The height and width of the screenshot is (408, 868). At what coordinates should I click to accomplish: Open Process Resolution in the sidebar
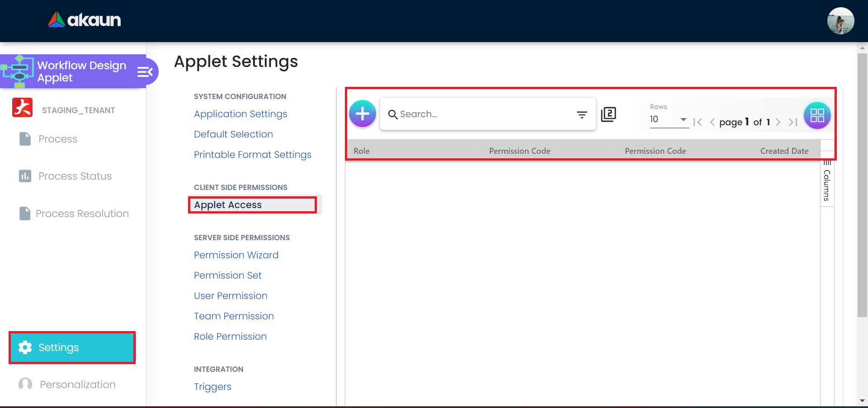pos(82,213)
